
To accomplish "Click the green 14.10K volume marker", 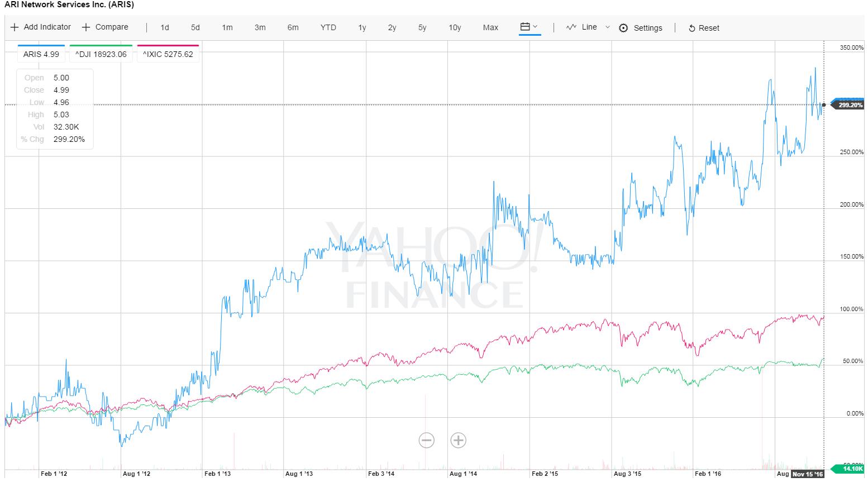I will (848, 469).
